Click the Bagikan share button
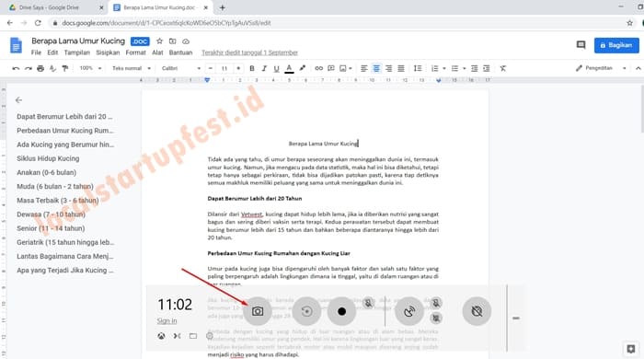 tap(616, 45)
